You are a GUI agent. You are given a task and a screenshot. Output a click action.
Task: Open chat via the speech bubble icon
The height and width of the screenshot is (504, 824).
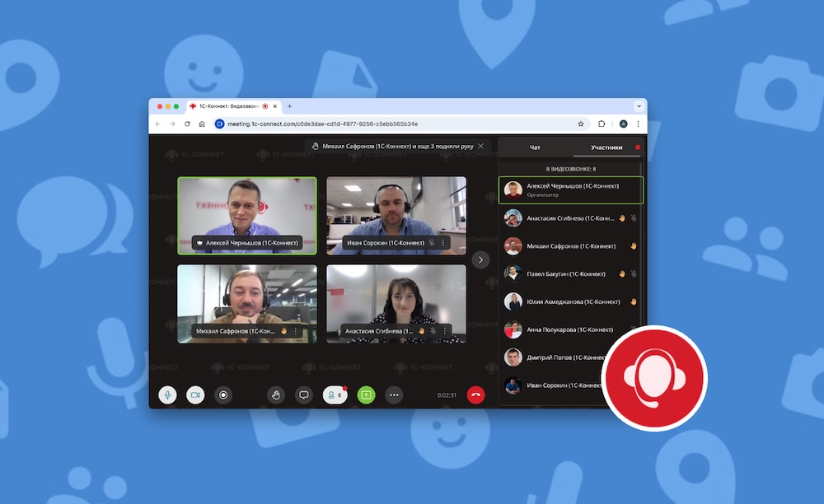[303, 395]
